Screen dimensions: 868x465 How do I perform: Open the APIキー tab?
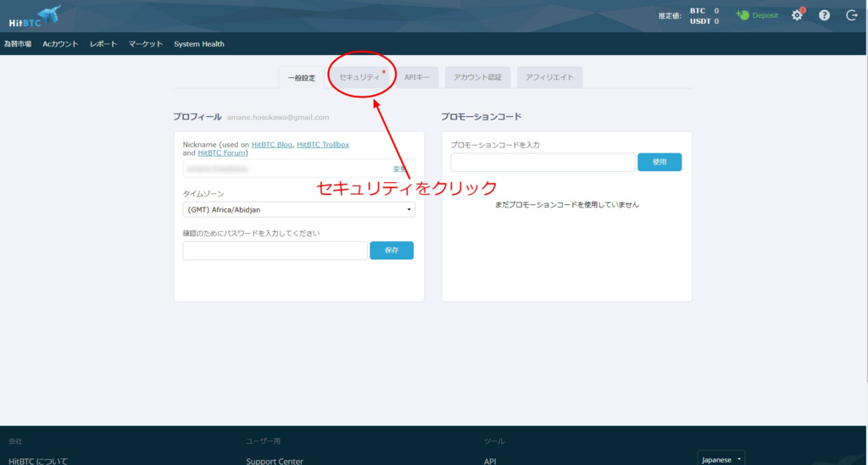(416, 77)
